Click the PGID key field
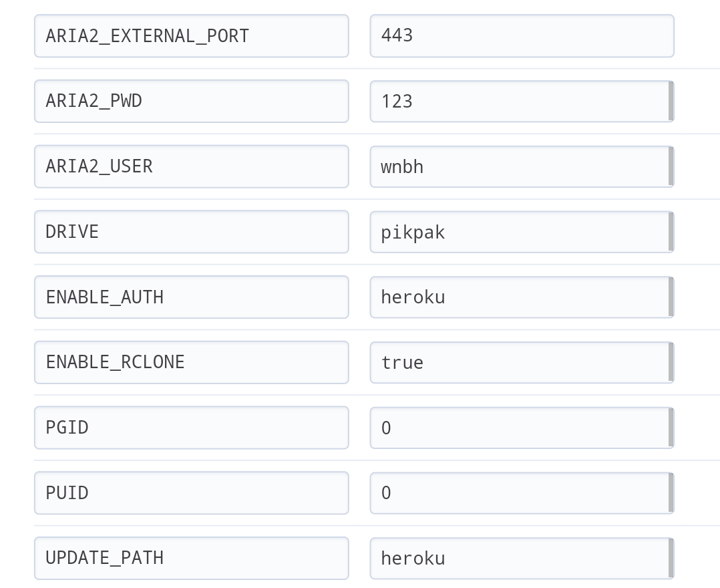Image resolution: width=720 pixels, height=588 pixels. tap(191, 428)
